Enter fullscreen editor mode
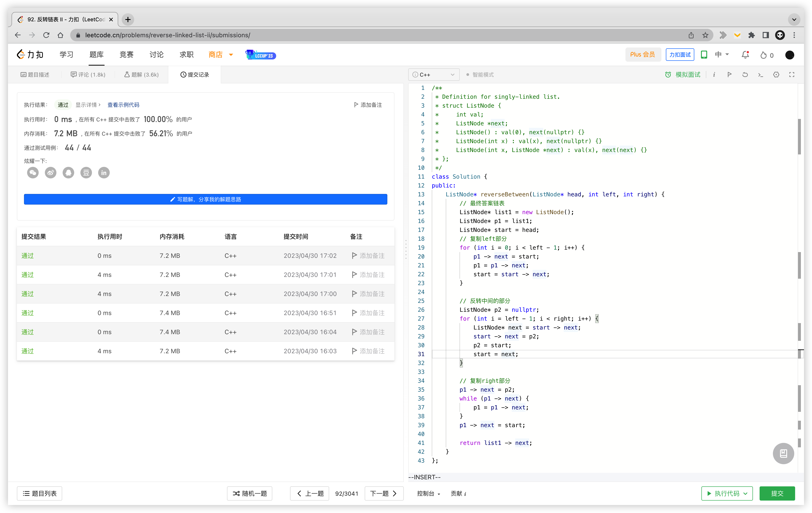812x513 pixels. [x=791, y=74]
